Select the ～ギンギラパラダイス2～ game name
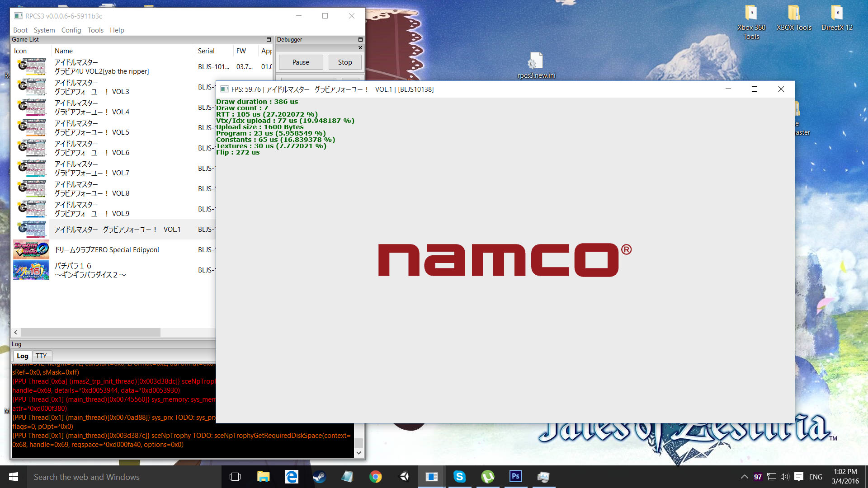868x488 pixels. tap(90, 275)
